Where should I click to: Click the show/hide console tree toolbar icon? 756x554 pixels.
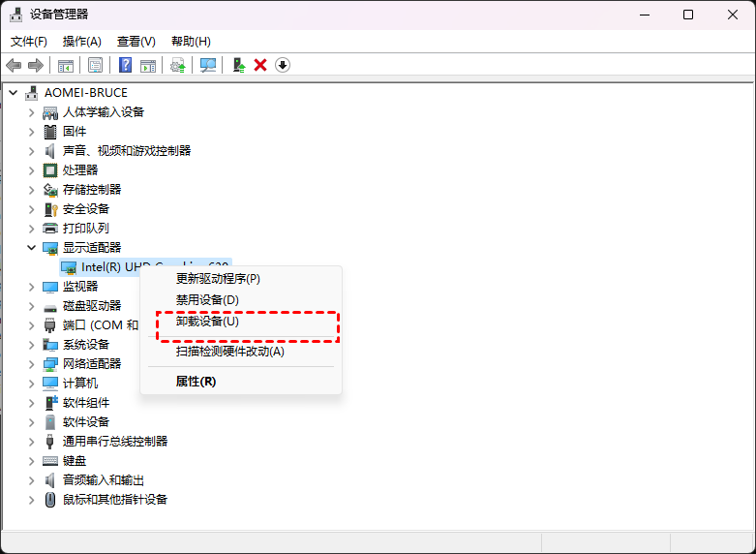pos(66,65)
